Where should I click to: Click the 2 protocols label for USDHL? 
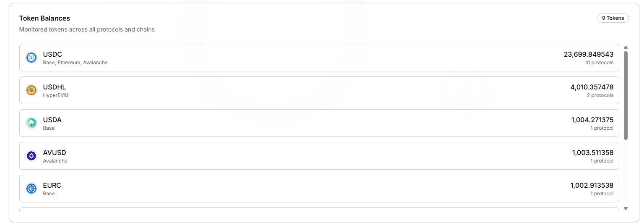[x=600, y=95]
